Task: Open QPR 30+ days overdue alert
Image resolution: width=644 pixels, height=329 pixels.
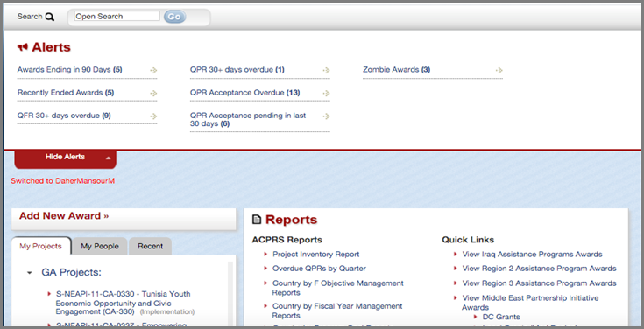Action: pos(237,70)
